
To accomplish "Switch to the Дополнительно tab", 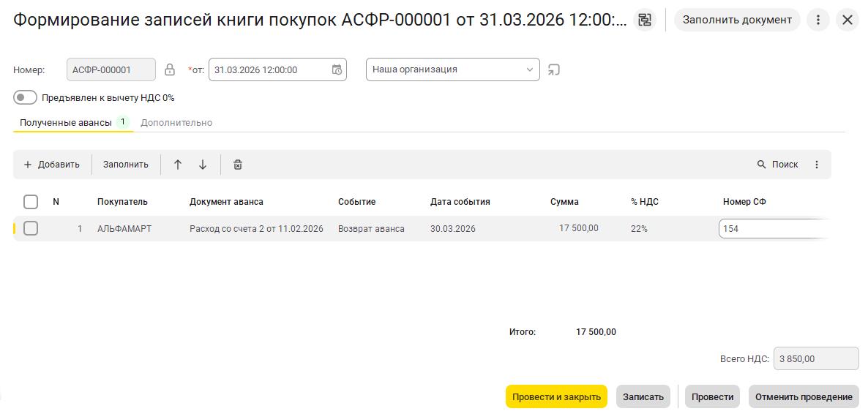I will tap(176, 123).
